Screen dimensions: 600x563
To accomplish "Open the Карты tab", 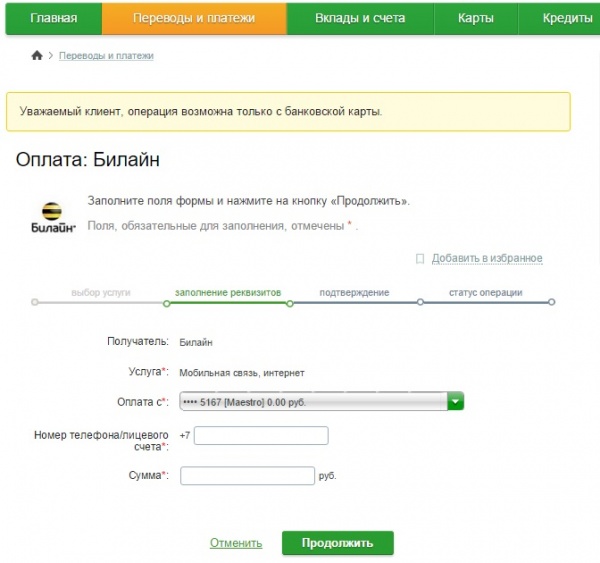I will coord(476,18).
